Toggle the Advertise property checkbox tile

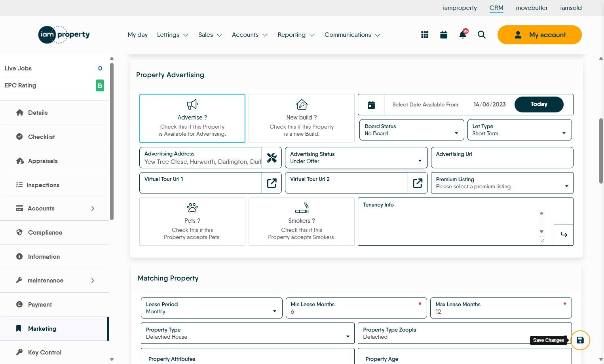pyautogui.click(x=192, y=118)
